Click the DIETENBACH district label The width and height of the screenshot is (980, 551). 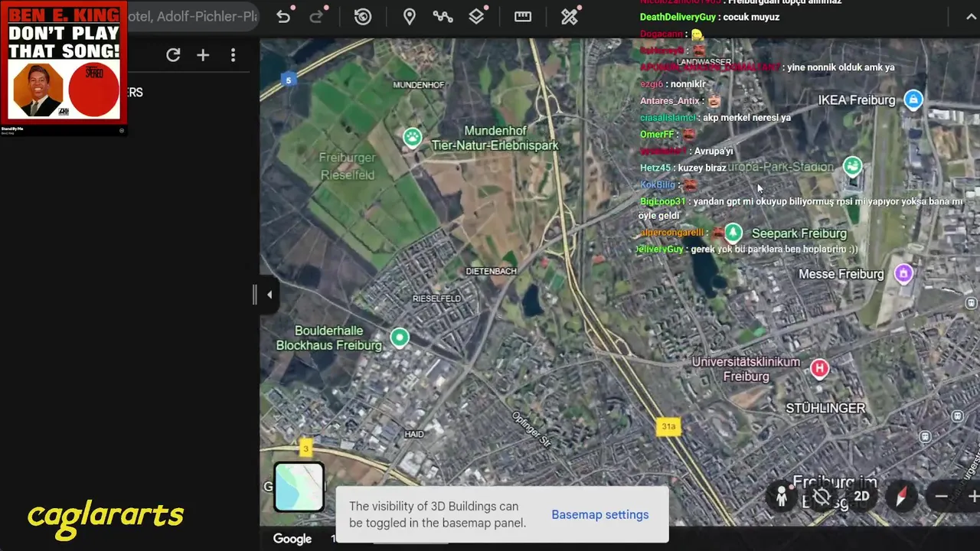[491, 272]
